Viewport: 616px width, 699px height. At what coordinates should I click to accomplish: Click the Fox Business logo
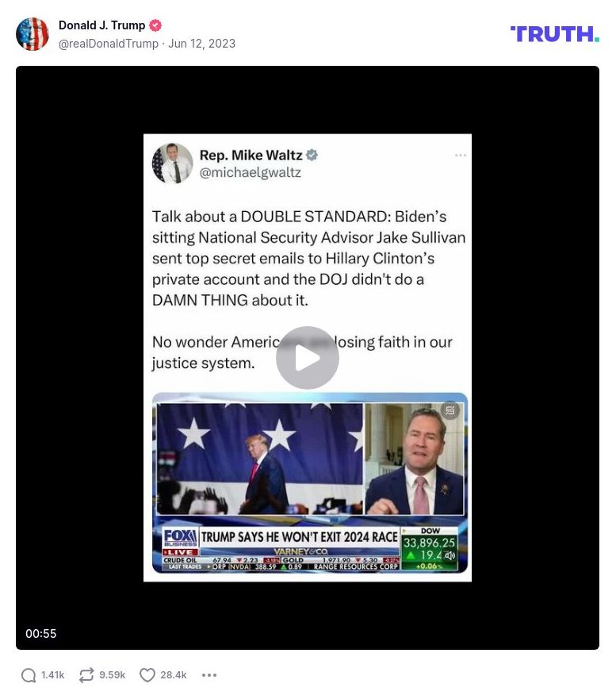click(x=180, y=538)
